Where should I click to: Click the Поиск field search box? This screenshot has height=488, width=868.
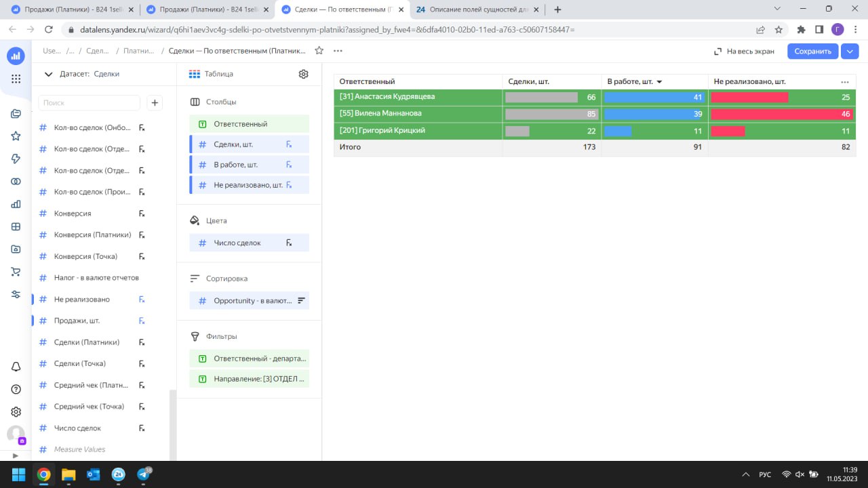[89, 102]
